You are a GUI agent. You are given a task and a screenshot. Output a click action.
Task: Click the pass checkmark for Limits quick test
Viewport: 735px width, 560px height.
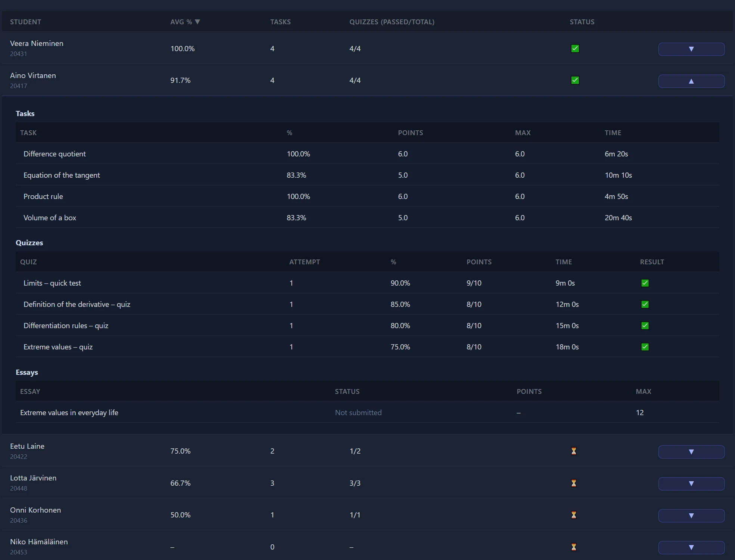tap(645, 283)
